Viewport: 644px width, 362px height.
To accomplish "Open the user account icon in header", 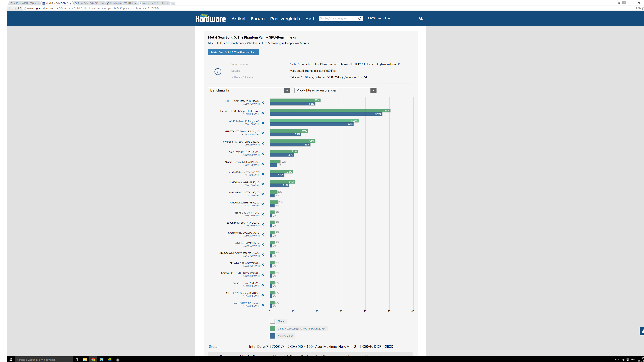I will (421, 18).
